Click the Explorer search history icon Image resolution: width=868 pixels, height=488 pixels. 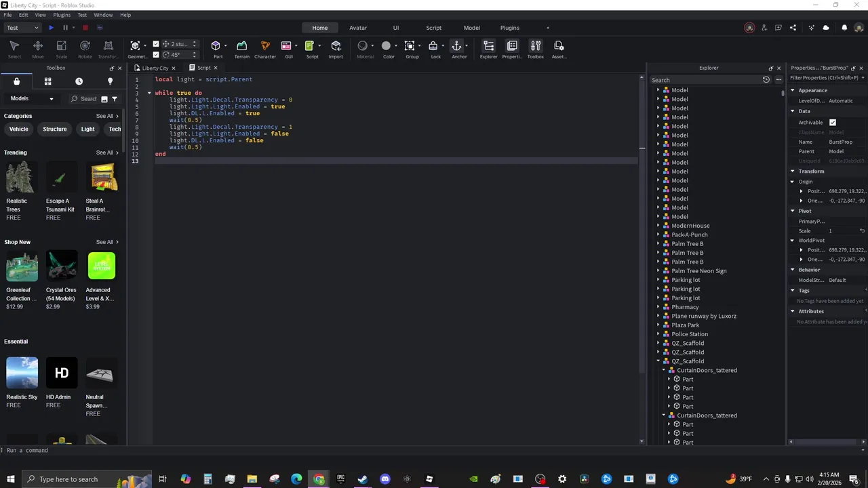click(x=766, y=80)
